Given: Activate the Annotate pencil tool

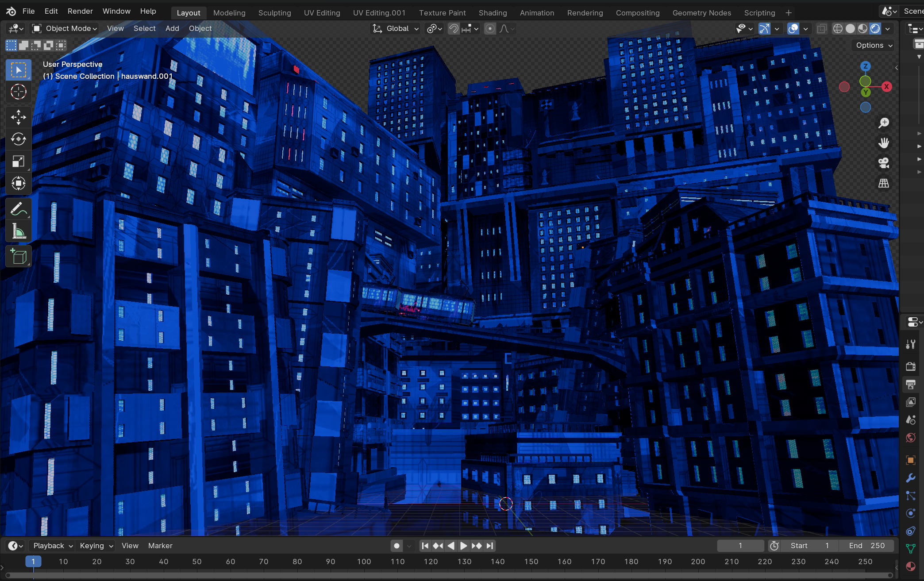Looking at the screenshot, I should click(18, 209).
